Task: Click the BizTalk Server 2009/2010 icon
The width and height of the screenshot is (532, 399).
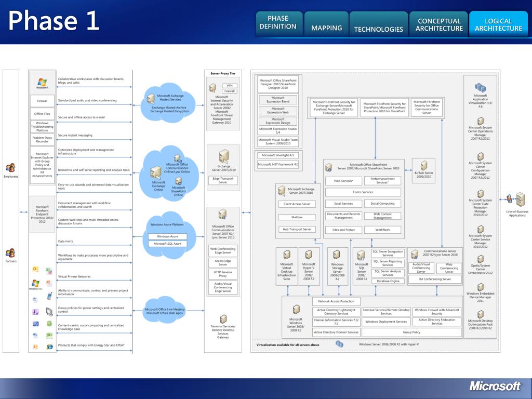Action: point(424,166)
